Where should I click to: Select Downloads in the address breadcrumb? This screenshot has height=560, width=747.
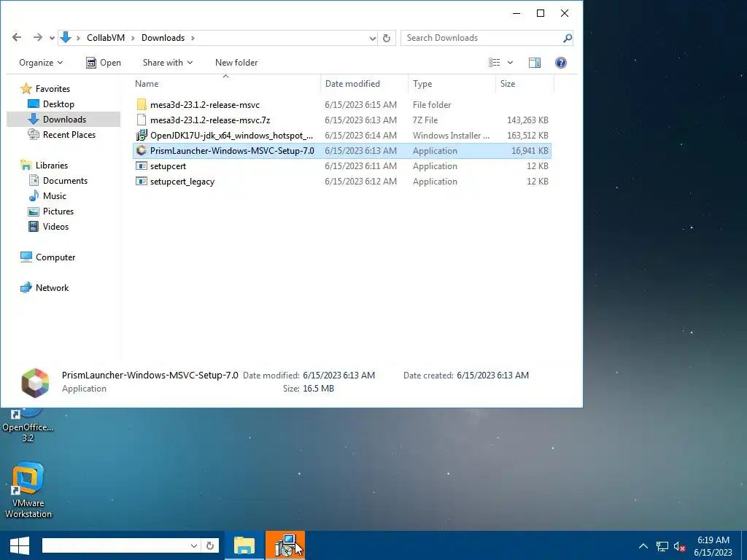pos(163,38)
